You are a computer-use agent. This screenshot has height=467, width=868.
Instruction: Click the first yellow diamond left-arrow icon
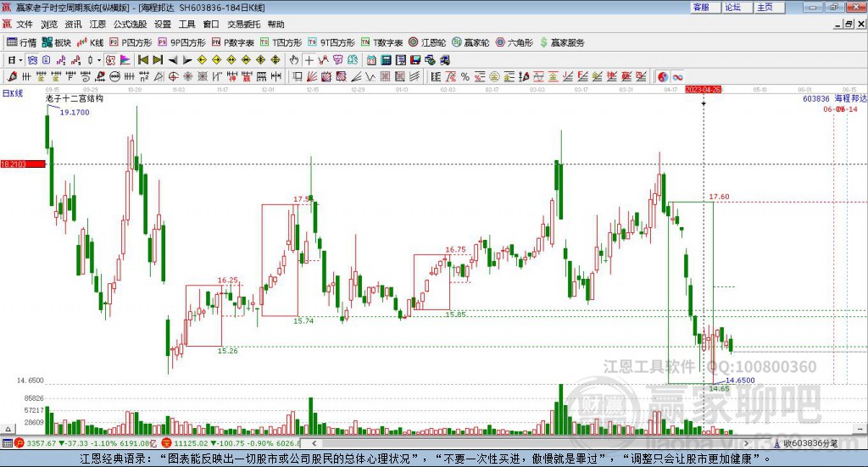(202, 60)
